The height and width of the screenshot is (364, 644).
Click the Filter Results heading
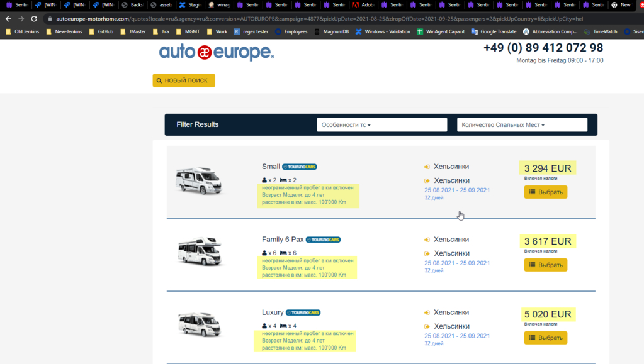[198, 124]
